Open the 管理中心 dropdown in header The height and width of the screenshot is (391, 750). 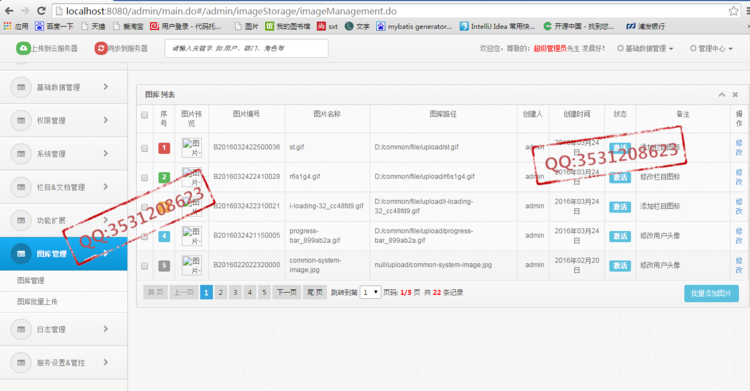(711, 48)
